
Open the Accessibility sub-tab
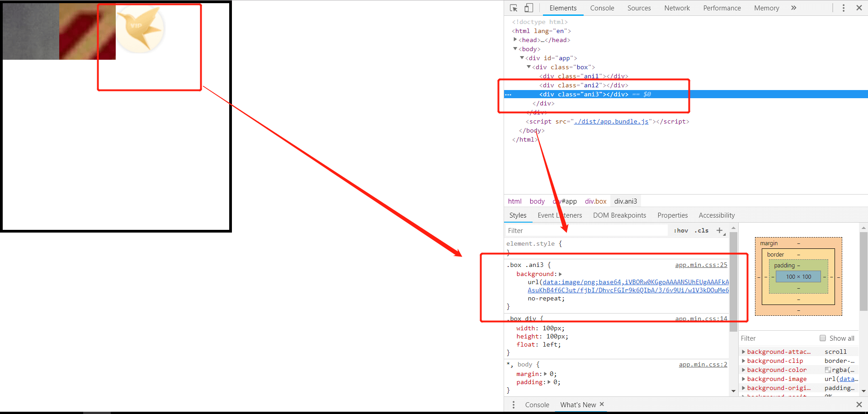point(717,215)
